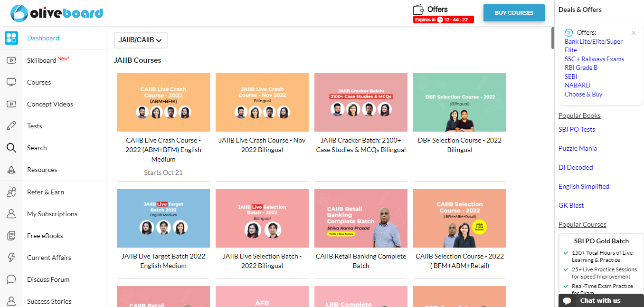
Task: Open the JAIIB/CAIIB exam dropdown
Action: [141, 40]
